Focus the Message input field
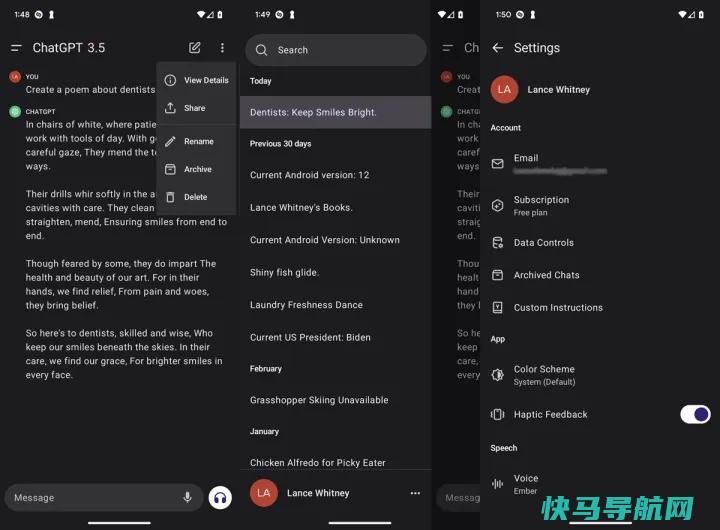 point(104,497)
